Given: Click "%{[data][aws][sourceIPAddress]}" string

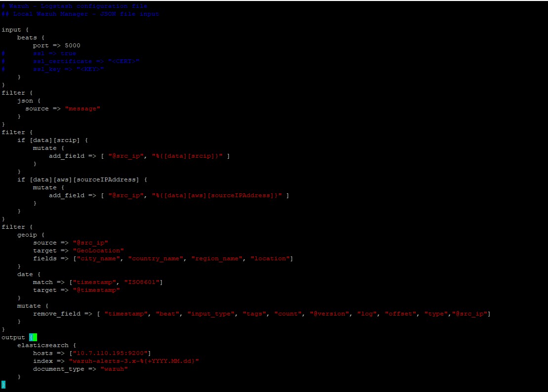Looking at the screenshot, I should tap(217, 195).
